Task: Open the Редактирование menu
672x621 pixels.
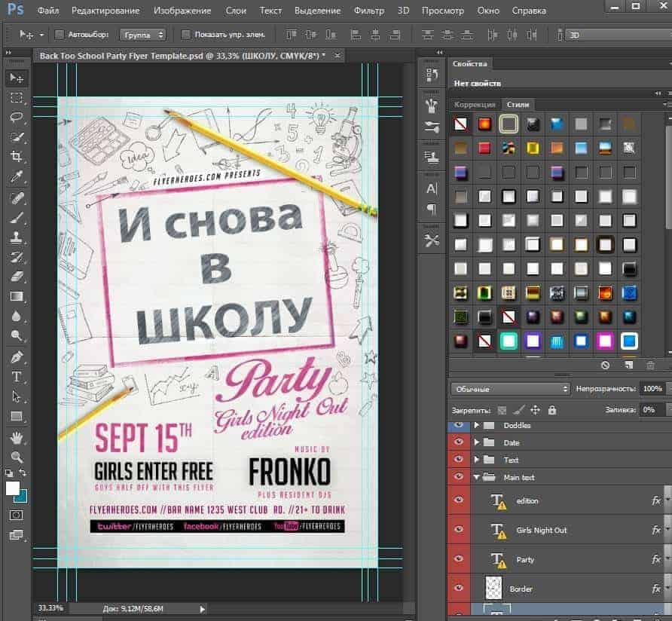Action: pyautogui.click(x=105, y=11)
